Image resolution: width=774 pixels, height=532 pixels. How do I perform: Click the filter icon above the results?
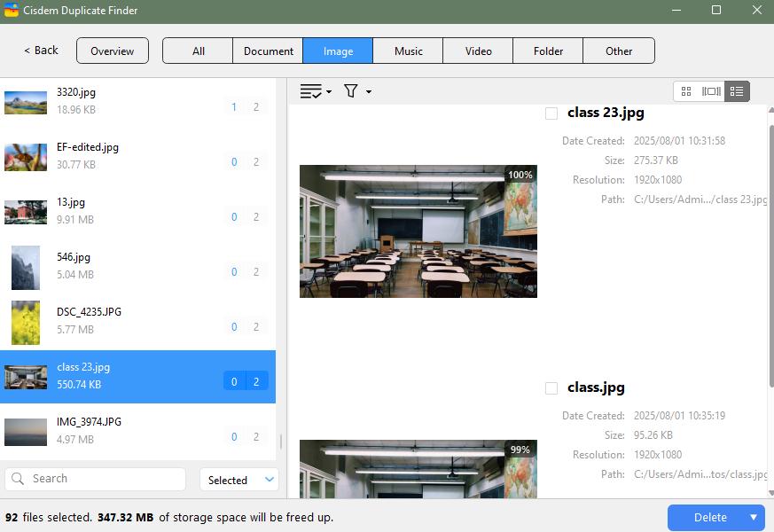pos(350,91)
